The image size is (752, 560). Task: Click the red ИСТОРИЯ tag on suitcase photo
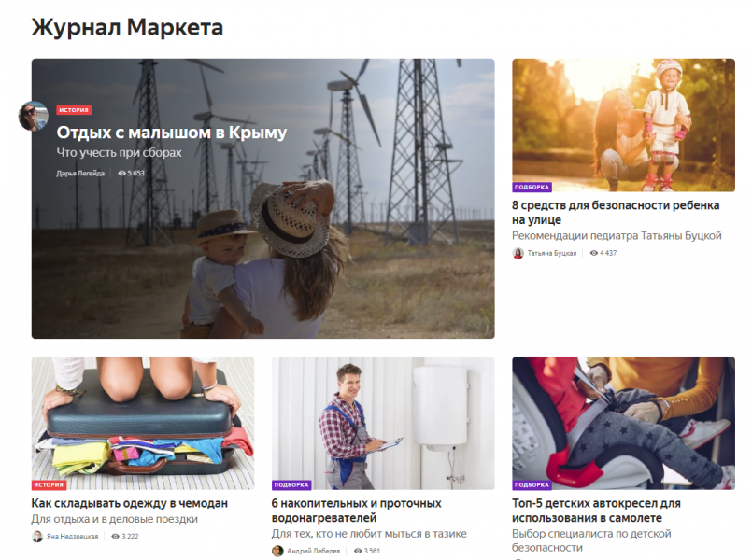point(49,484)
